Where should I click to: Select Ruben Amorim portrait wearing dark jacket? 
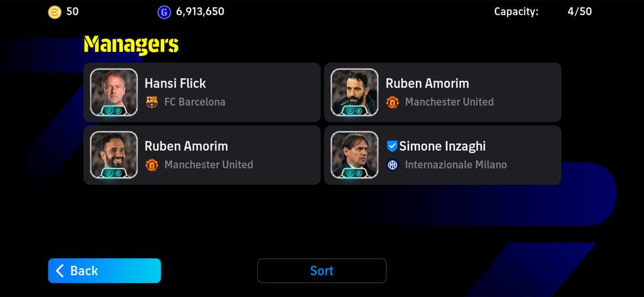[x=355, y=92]
